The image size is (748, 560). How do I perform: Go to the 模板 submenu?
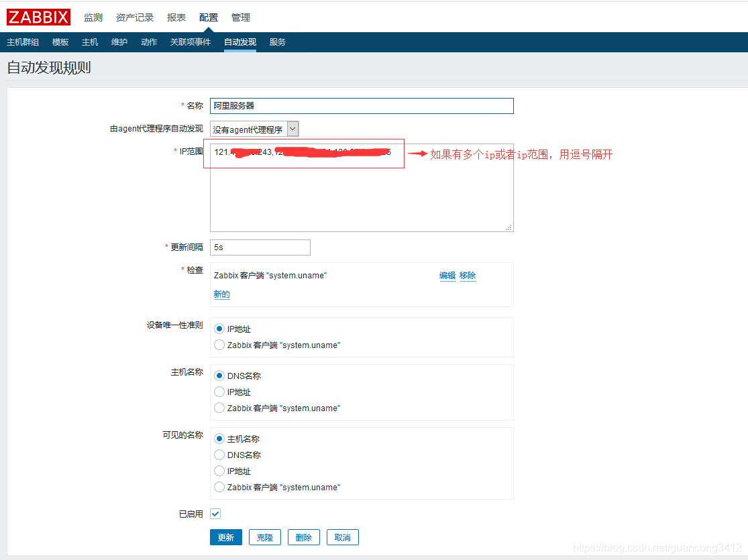pyautogui.click(x=60, y=42)
